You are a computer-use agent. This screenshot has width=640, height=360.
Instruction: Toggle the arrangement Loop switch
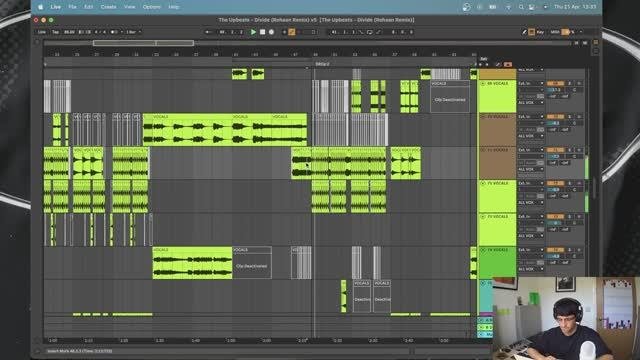[x=370, y=32]
